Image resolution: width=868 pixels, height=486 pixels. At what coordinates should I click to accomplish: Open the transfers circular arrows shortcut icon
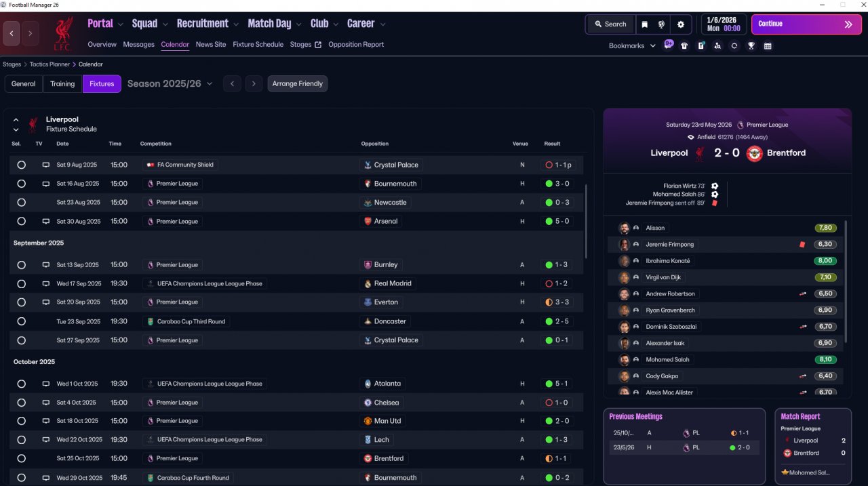point(734,46)
